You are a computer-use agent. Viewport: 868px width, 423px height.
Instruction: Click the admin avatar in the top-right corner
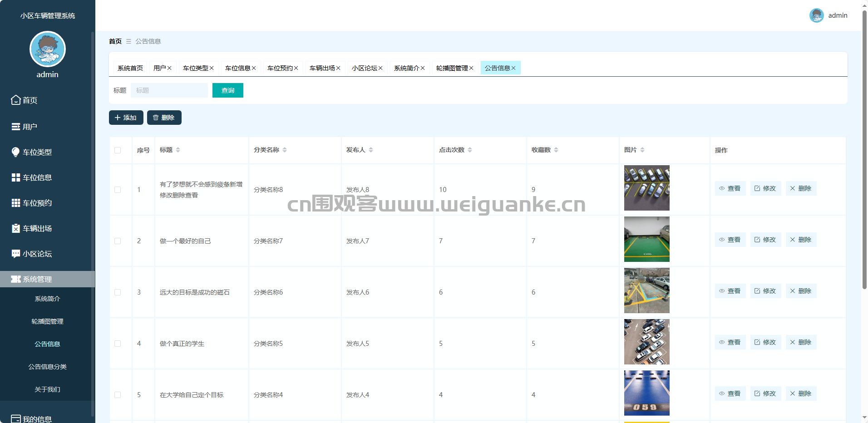click(816, 15)
